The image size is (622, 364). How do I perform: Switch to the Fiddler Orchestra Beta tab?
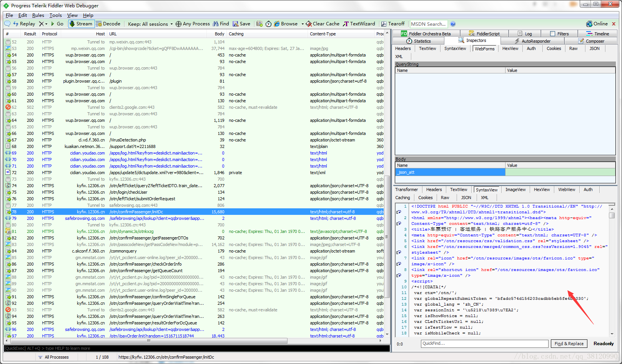[426, 34]
